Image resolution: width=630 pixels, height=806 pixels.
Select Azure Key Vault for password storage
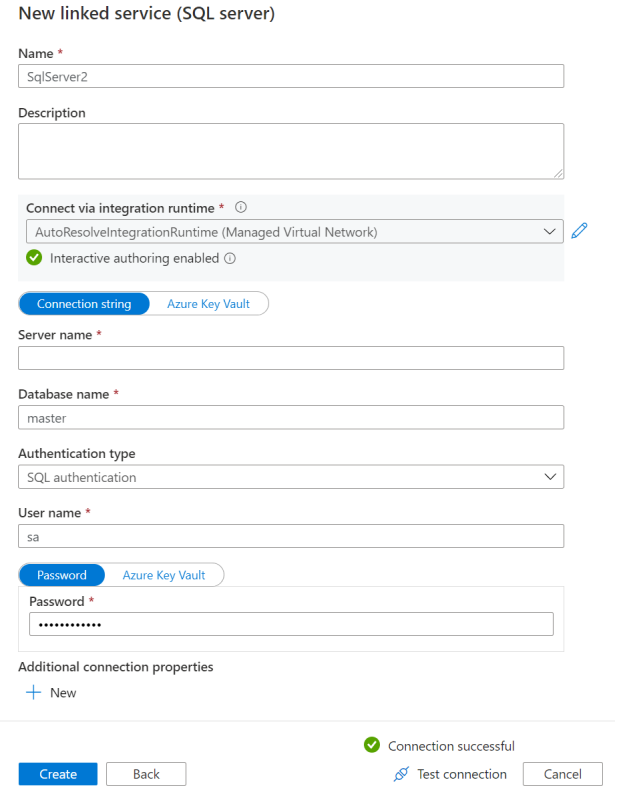click(165, 575)
